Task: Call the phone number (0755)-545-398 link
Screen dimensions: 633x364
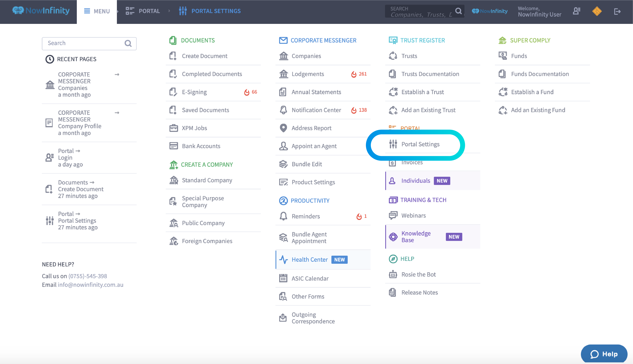Action: 88,276
